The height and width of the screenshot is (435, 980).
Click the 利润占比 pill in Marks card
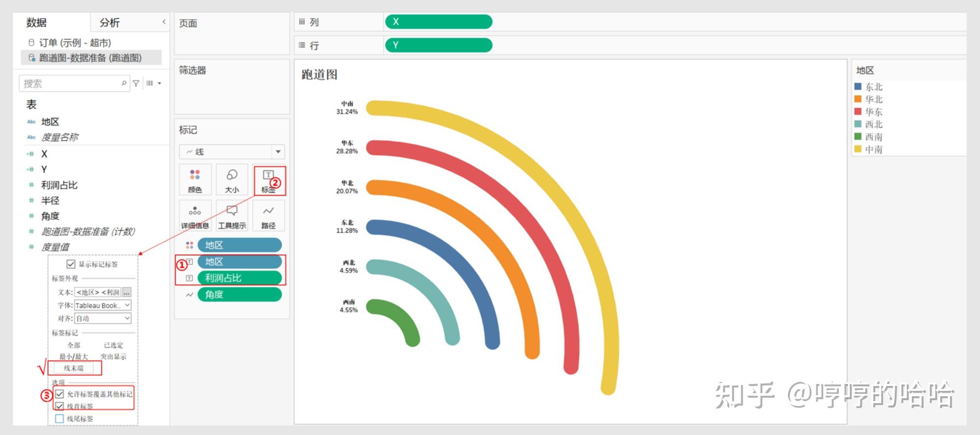pyautogui.click(x=240, y=278)
